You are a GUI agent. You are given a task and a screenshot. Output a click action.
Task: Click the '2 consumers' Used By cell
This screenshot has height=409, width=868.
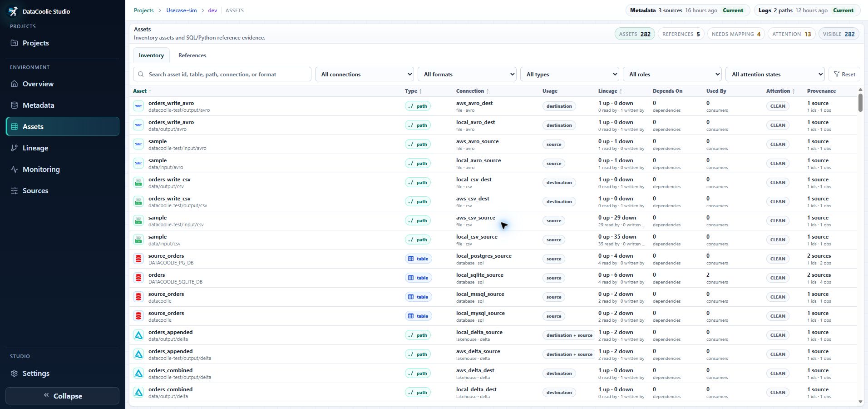(717, 278)
